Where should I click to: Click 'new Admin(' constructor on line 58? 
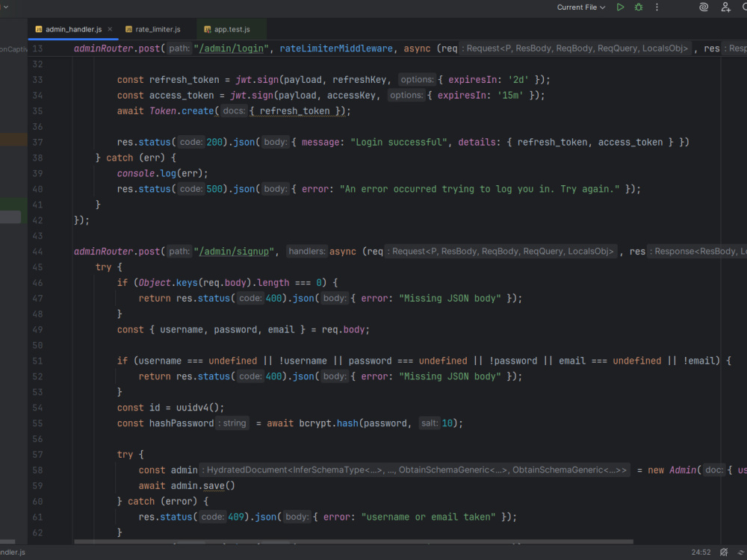coord(674,470)
